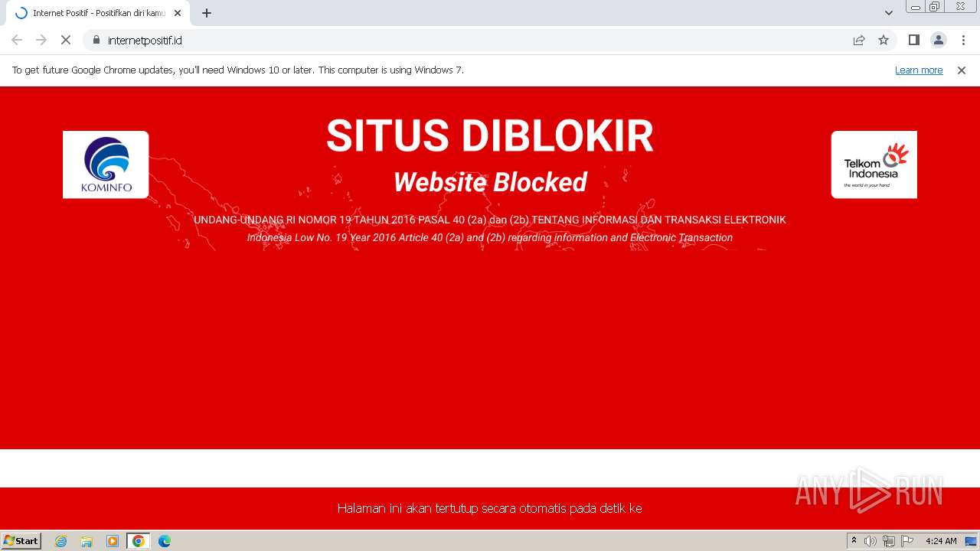Show hidden system tray icons

(x=854, y=541)
